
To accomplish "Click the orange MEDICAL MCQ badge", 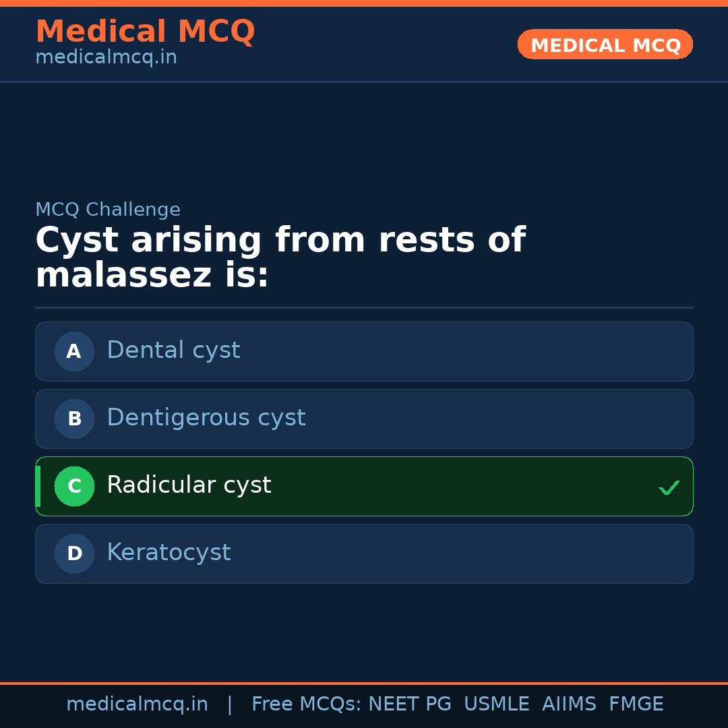I will pyautogui.click(x=605, y=44).
